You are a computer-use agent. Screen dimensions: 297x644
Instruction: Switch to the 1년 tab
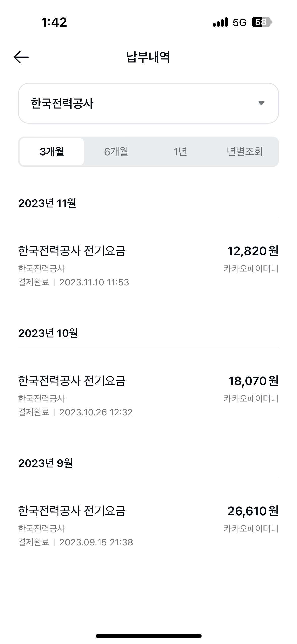click(x=180, y=152)
